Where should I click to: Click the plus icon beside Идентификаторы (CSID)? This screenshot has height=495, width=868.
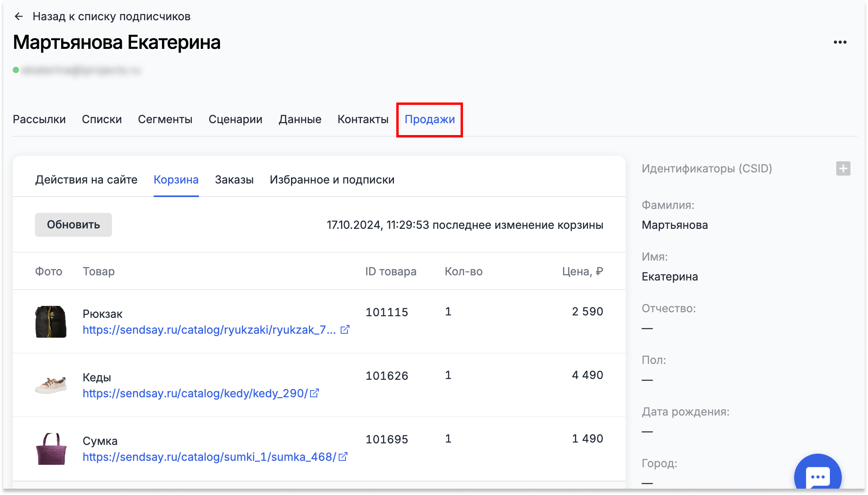[843, 168]
